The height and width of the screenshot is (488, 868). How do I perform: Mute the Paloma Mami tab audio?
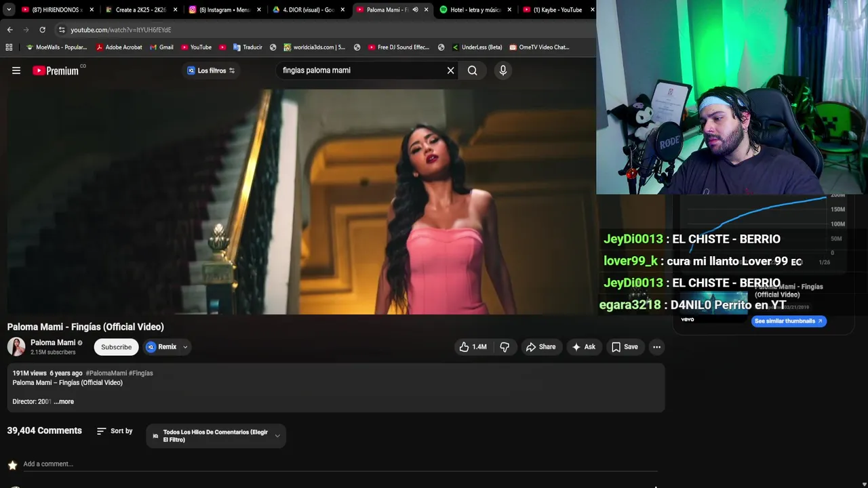415,9
